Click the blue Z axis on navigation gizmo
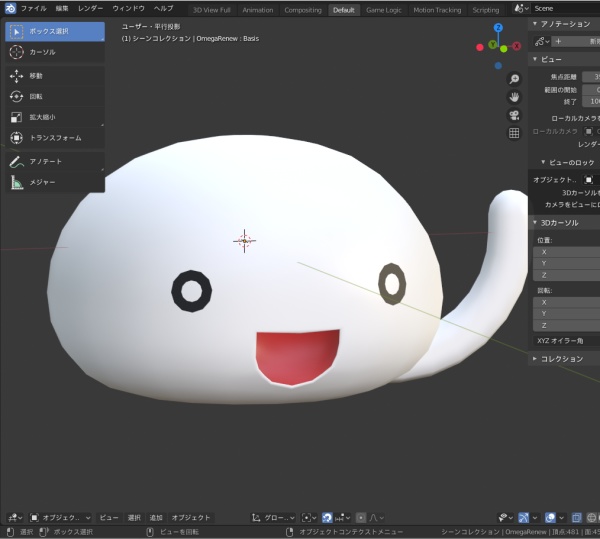 point(498,28)
